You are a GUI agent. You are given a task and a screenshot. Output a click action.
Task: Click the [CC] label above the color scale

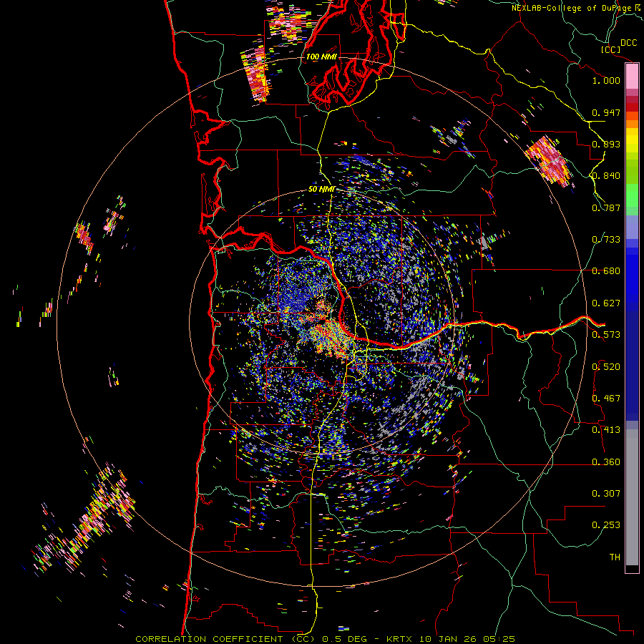pyautogui.click(x=610, y=49)
